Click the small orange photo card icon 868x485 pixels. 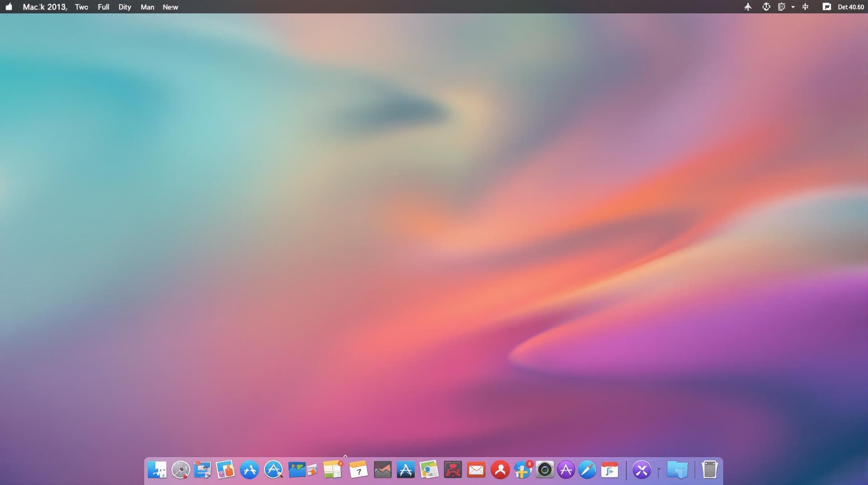[x=312, y=471]
